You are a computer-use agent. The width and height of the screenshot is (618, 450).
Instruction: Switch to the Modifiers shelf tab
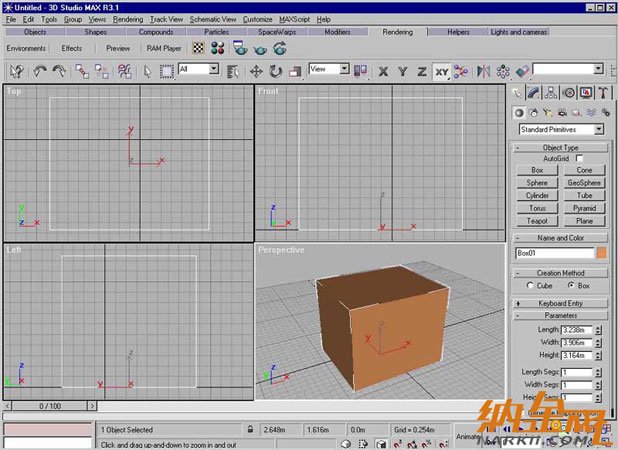click(338, 32)
